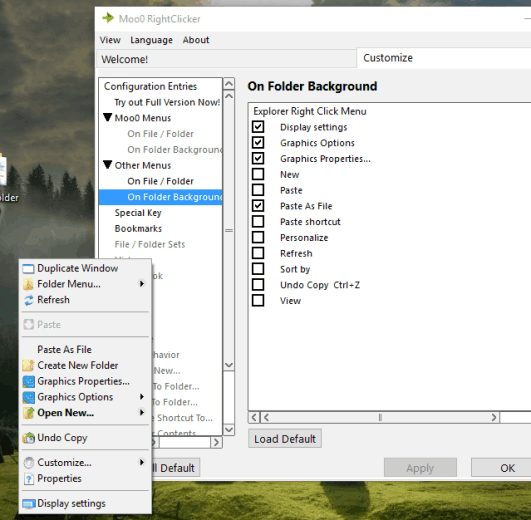Click the Apply button
Image resolution: width=531 pixels, height=520 pixels.
tap(420, 468)
